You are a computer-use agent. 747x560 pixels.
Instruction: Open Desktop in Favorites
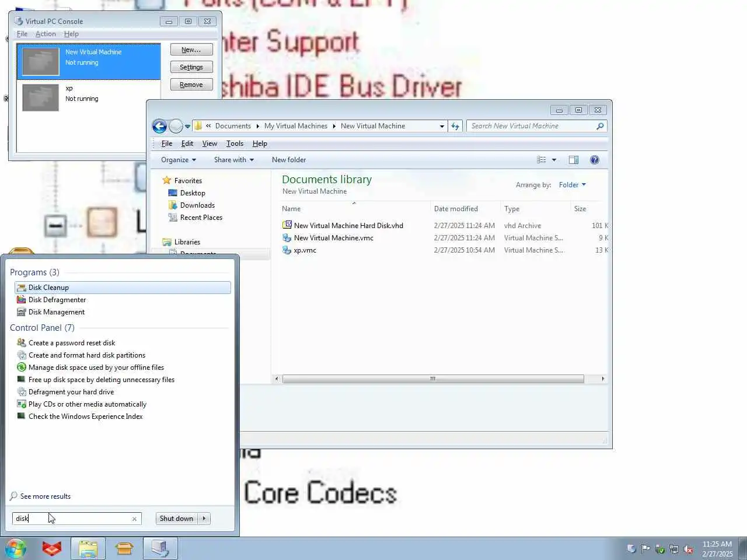point(193,193)
